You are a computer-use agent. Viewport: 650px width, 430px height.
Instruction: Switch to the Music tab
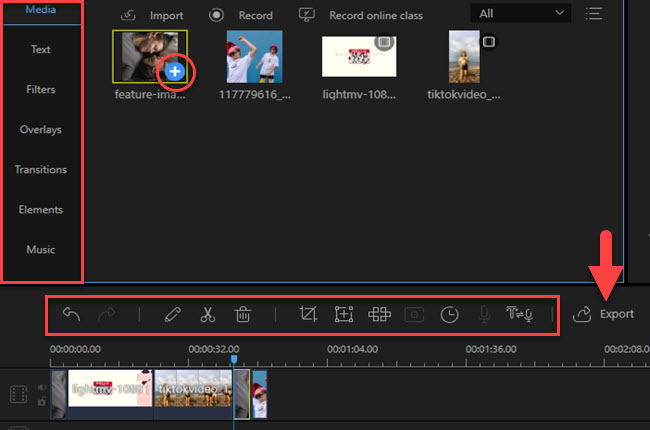pos(41,250)
